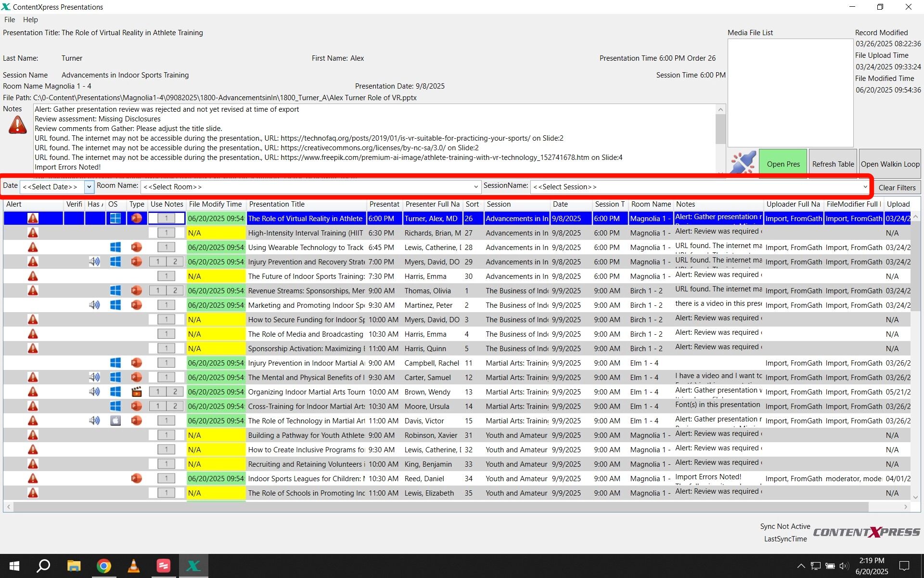Toggle Use Notes 2 for Moore, Ursula row
The height and width of the screenshot is (578, 924).
pos(175,406)
